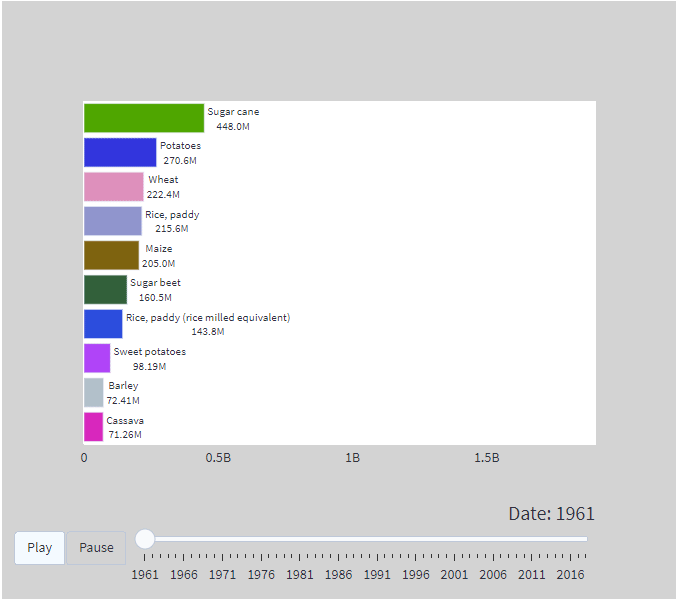Click the blue Potatoes bar

120,152
